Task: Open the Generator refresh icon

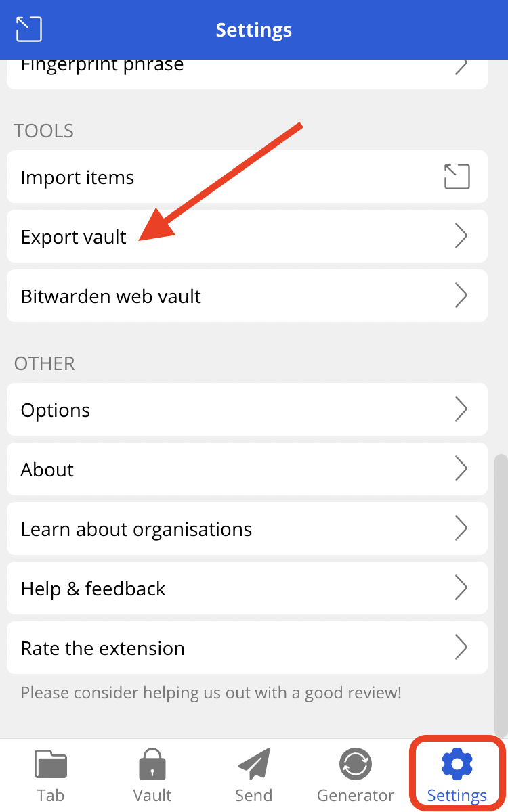Action: (x=355, y=763)
